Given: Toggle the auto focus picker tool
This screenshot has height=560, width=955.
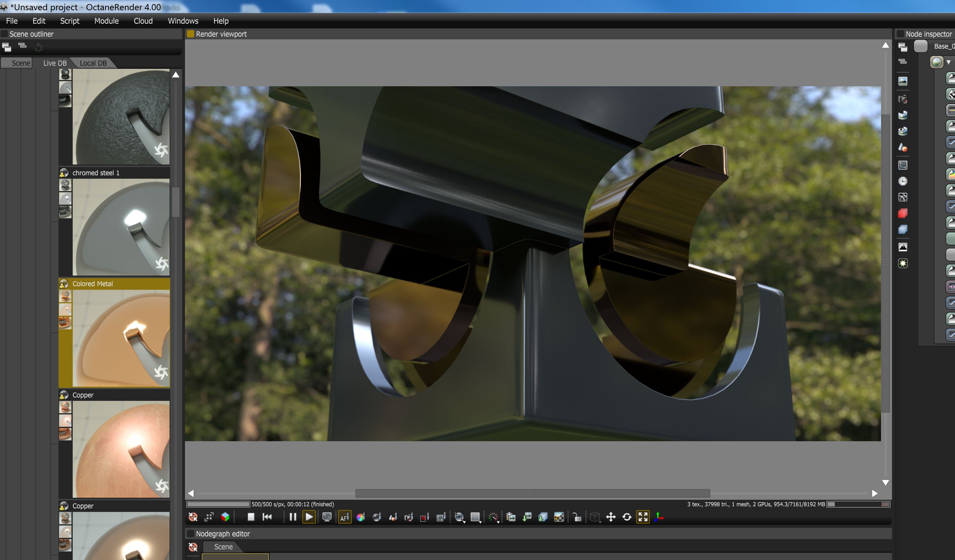Looking at the screenshot, I should tap(345, 517).
